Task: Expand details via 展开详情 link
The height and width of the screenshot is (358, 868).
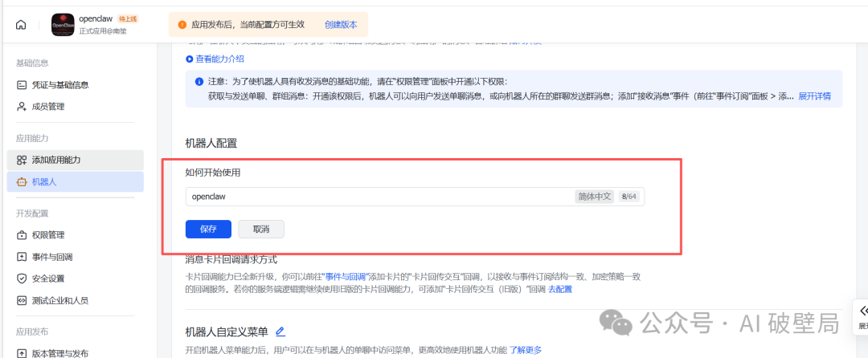Action: [x=814, y=96]
